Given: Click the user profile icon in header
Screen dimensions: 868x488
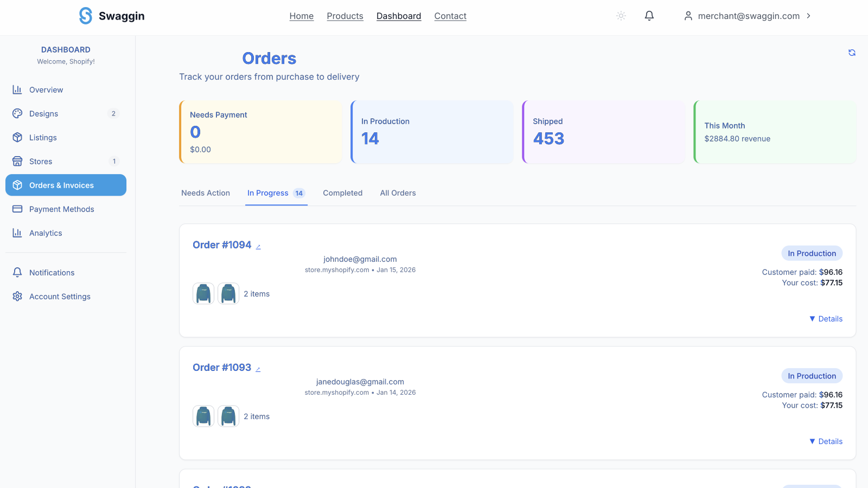Looking at the screenshot, I should coord(688,16).
